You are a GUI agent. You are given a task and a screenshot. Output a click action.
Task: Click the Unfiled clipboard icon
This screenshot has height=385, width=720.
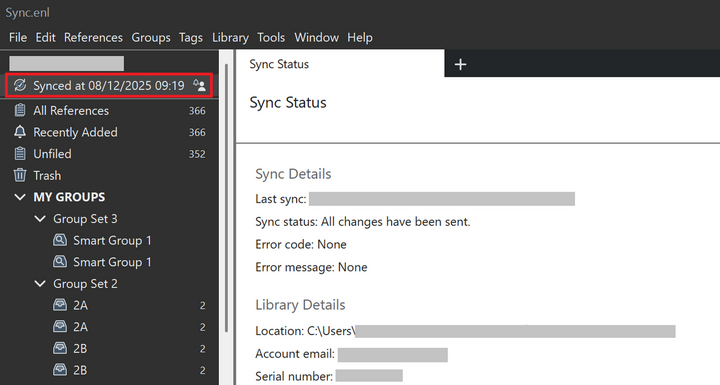click(x=20, y=153)
